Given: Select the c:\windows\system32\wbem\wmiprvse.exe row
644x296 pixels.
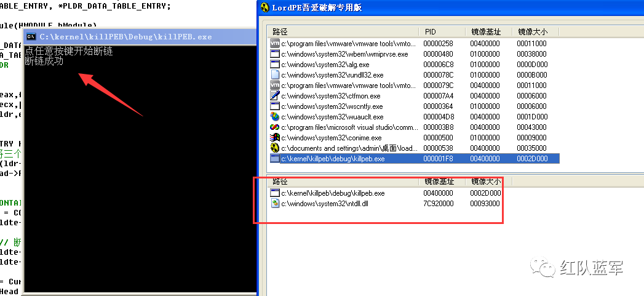Looking at the screenshot, I should click(415, 54).
